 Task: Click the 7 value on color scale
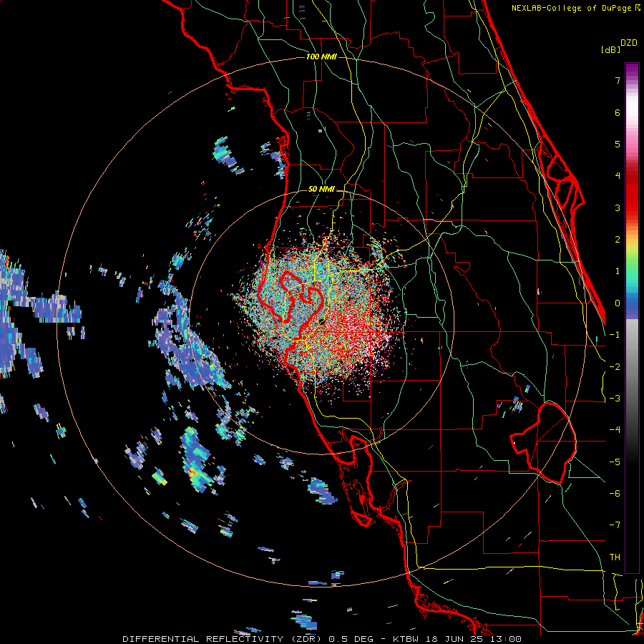(x=618, y=80)
